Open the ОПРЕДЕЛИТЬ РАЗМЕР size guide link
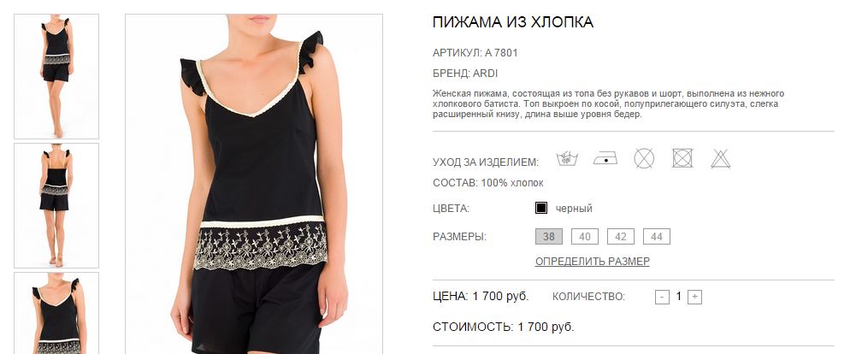 click(x=593, y=261)
